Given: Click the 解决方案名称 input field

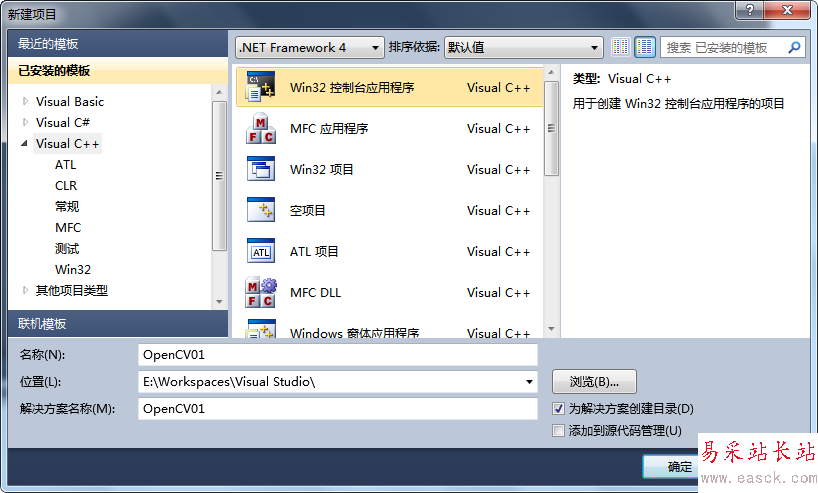Looking at the screenshot, I should (338, 408).
